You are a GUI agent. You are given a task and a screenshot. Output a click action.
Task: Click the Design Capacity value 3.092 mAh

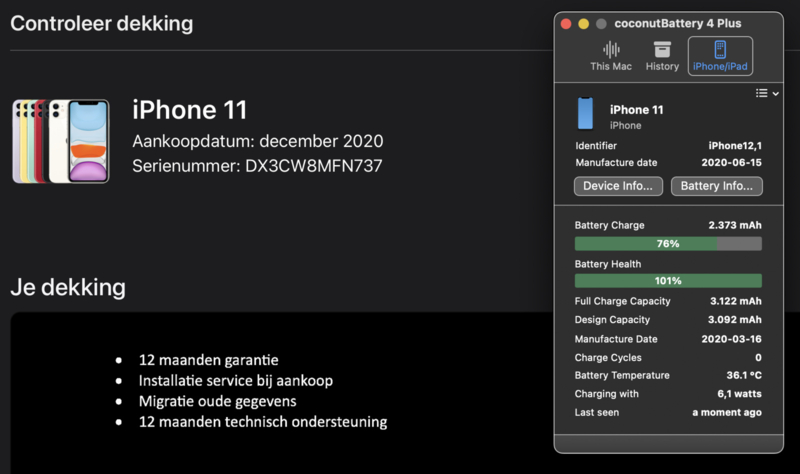tap(735, 320)
